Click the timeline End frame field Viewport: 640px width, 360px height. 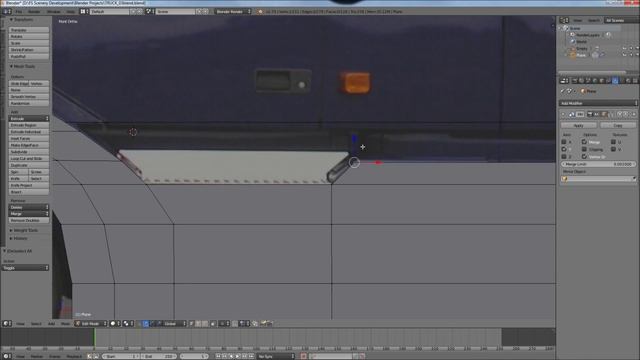(x=159, y=356)
